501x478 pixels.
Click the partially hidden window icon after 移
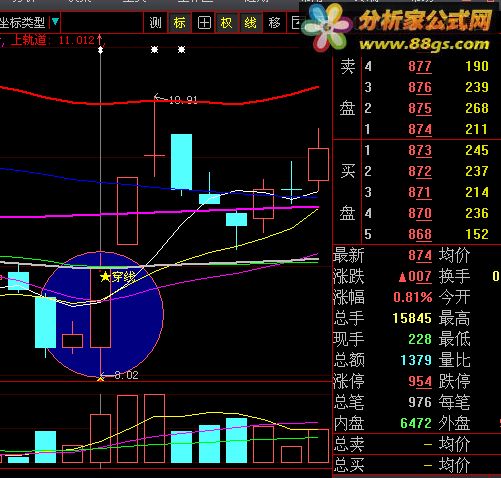pos(295,23)
